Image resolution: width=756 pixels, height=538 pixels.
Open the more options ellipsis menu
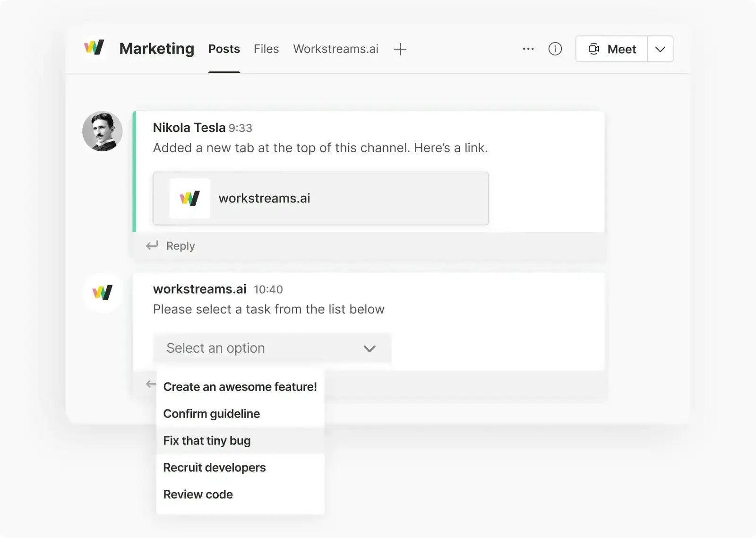tap(528, 49)
